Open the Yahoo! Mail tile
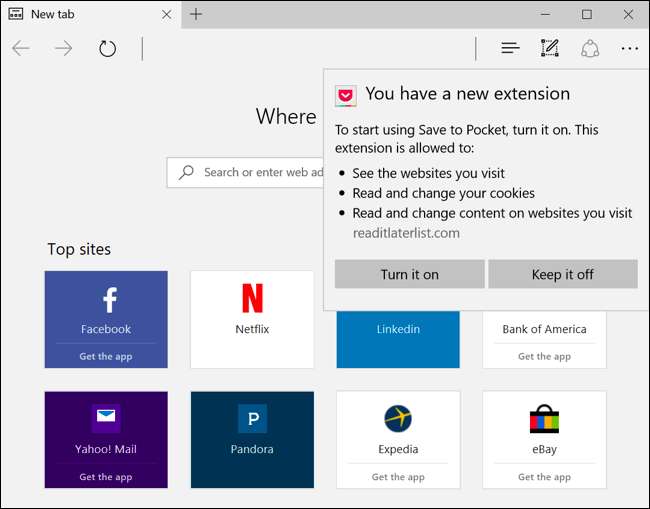 point(106,428)
